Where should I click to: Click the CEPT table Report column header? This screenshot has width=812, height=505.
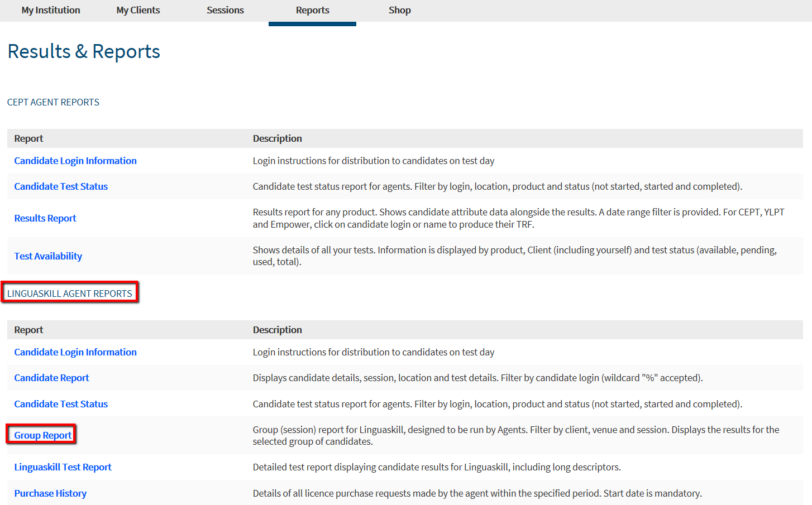click(28, 138)
